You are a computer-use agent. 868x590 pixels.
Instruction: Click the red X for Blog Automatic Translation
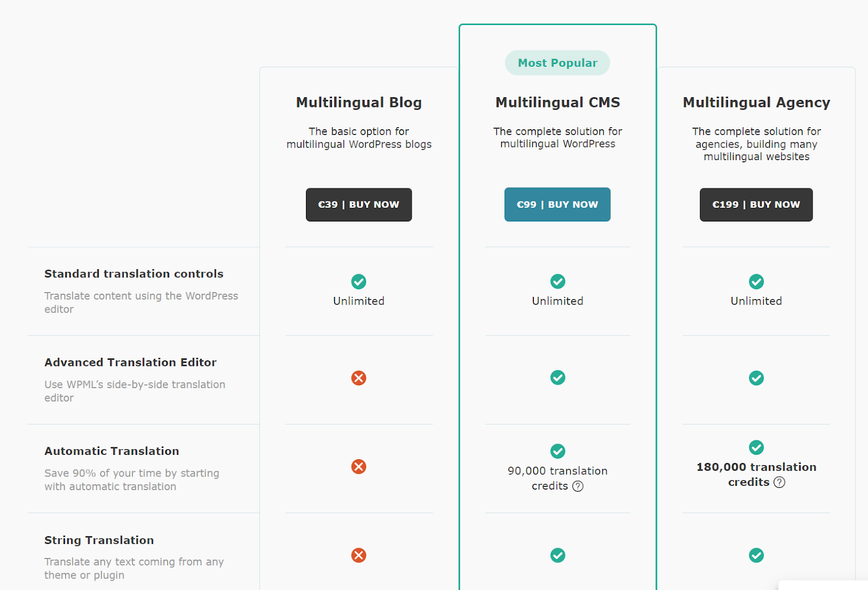359,466
